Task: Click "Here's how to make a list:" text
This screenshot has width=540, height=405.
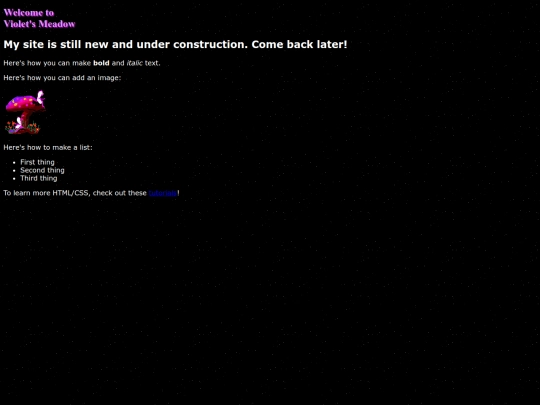Action: pos(48,147)
